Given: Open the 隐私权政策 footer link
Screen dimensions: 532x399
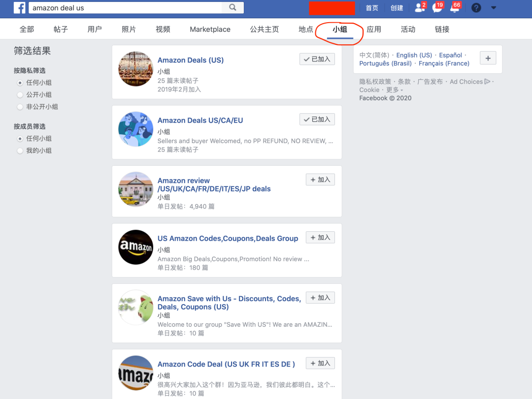Looking at the screenshot, I should tap(375, 82).
